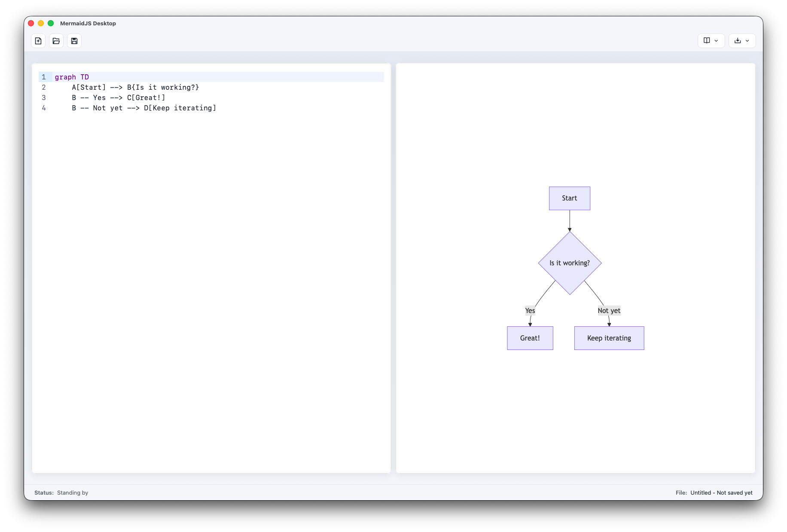The height and width of the screenshot is (532, 787).
Task: Expand the download button's format chooser
Action: pos(747,41)
